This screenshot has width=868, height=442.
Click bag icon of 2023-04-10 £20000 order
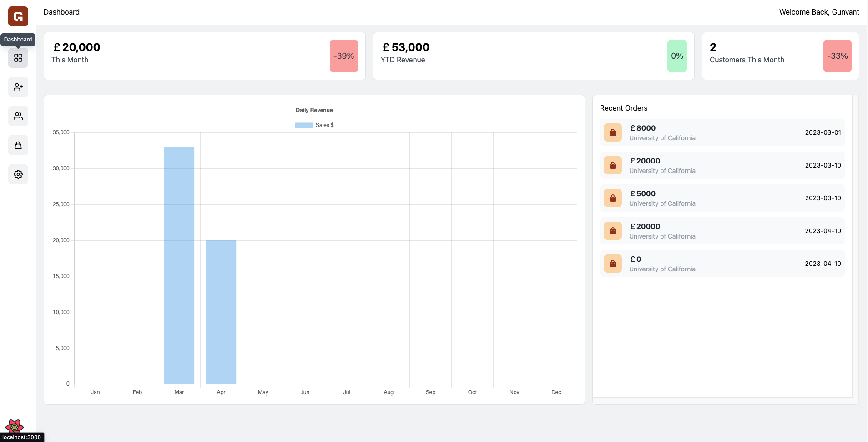click(x=613, y=231)
